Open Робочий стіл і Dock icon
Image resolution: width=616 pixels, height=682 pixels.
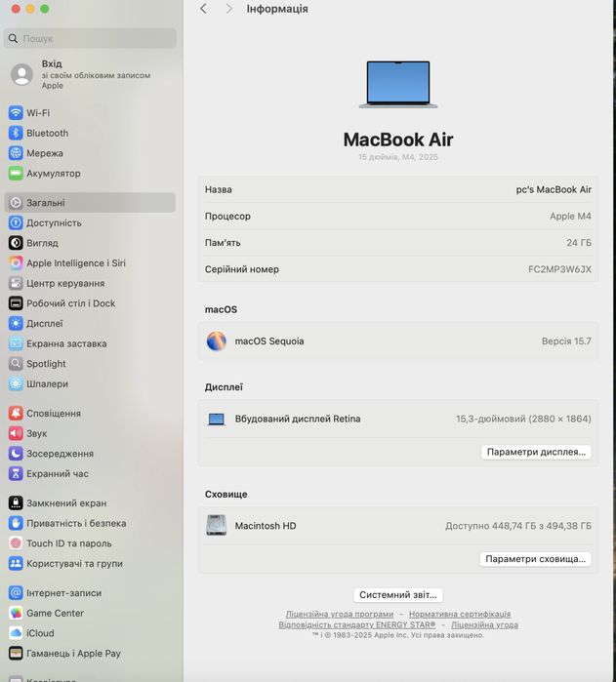pos(16,303)
